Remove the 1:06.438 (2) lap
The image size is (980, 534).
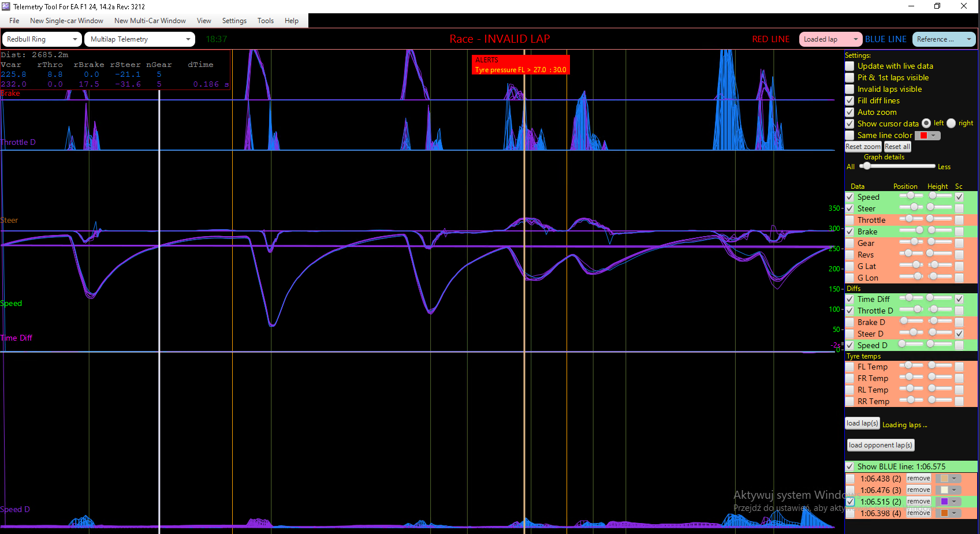tap(918, 479)
